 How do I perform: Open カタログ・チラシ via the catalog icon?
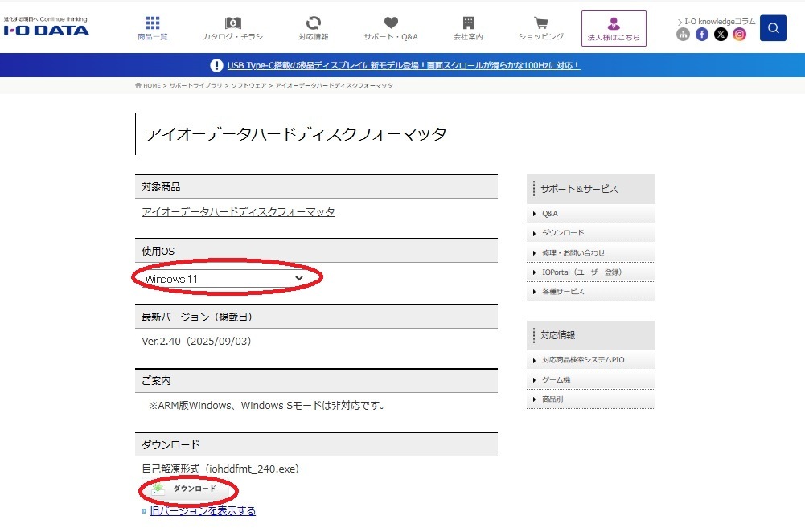(x=232, y=24)
